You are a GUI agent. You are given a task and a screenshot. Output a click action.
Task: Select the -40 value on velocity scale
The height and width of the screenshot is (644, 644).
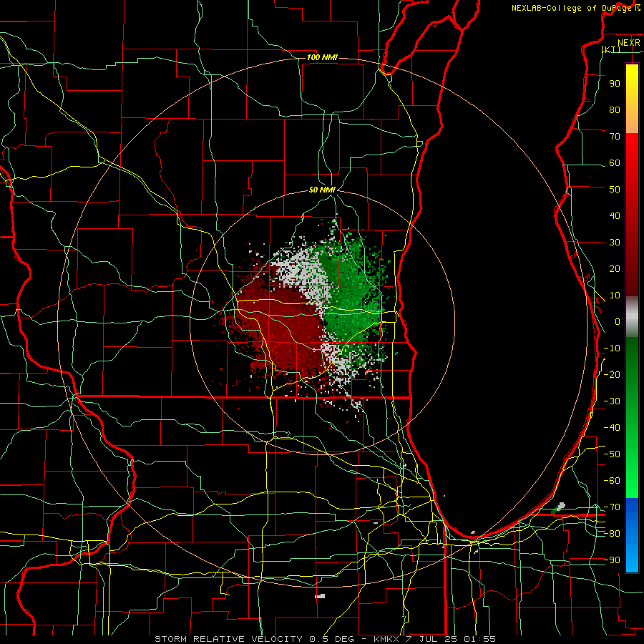coord(612,428)
